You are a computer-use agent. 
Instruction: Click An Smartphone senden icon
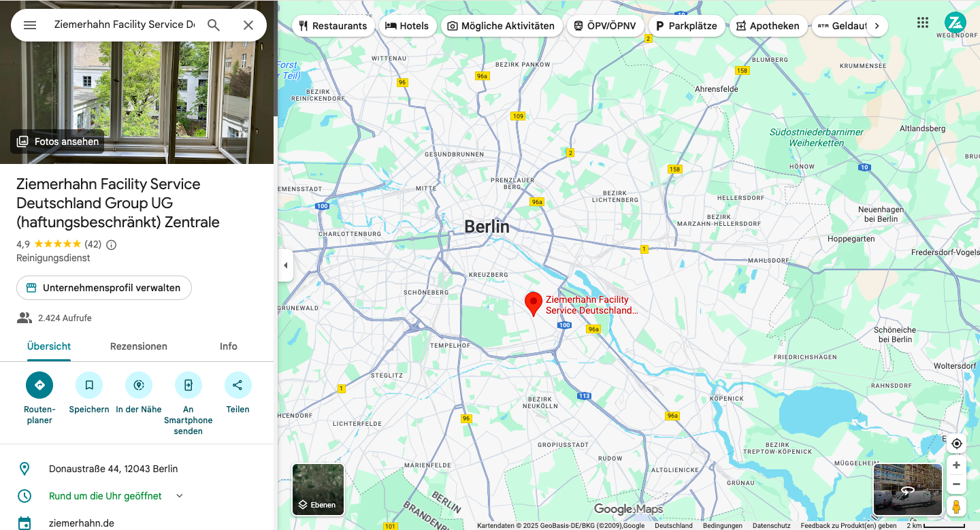pyautogui.click(x=189, y=385)
